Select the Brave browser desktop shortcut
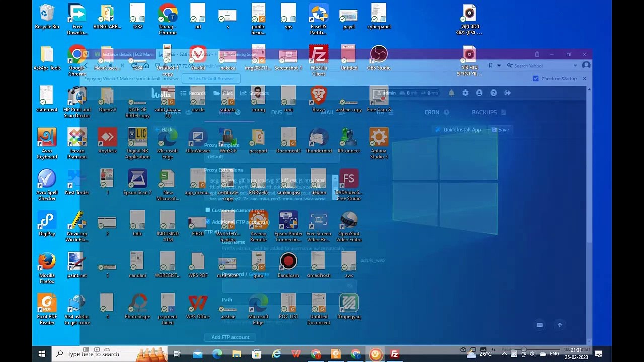644x362 pixels. 318,100
